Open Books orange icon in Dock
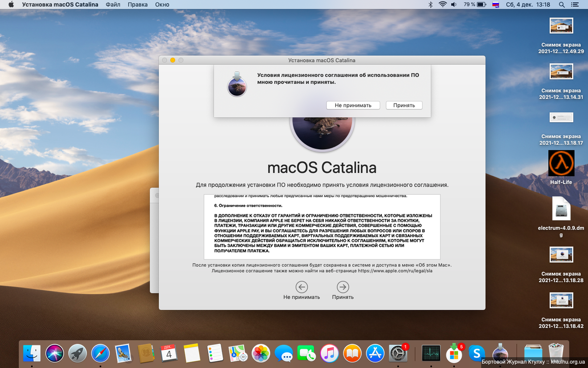The height and width of the screenshot is (368, 588). point(352,352)
